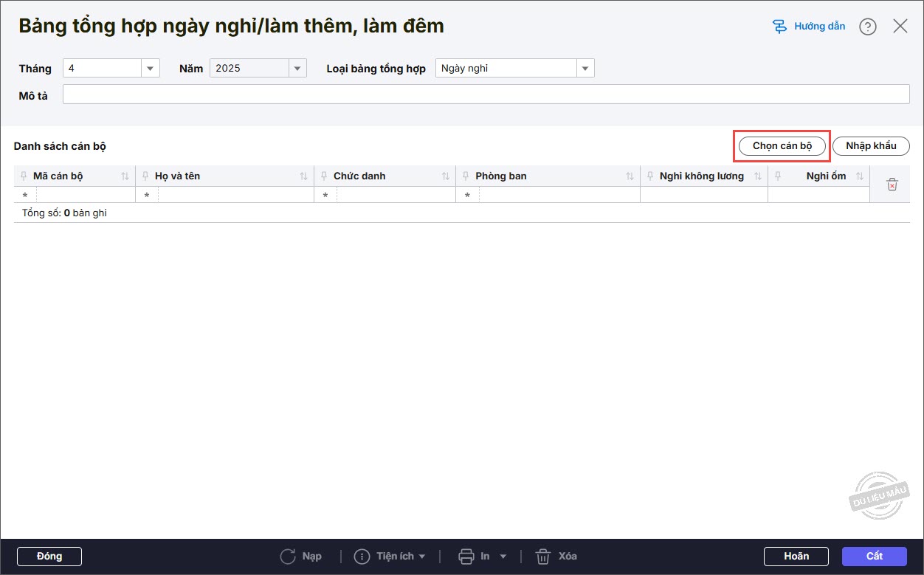The height and width of the screenshot is (575, 924).
Task: Pin the Mã cán bộ column
Action: [x=24, y=176]
